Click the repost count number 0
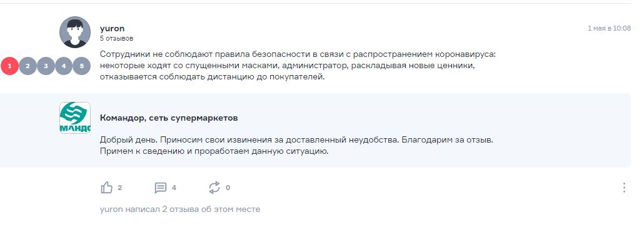This screenshot has height=227, width=644. point(228,188)
